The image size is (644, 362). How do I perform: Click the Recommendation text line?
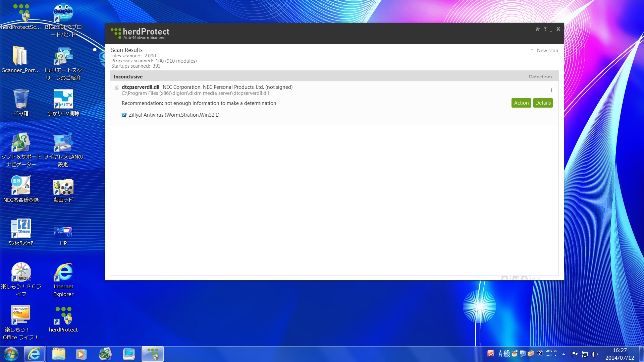pyautogui.click(x=199, y=103)
